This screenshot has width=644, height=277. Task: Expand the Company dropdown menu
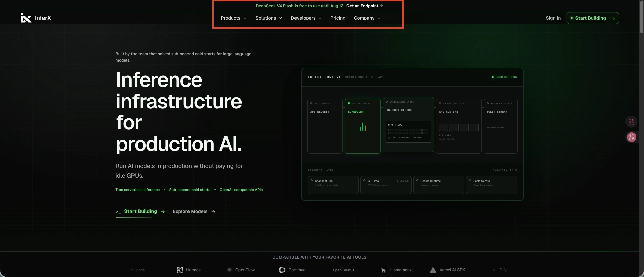(367, 18)
